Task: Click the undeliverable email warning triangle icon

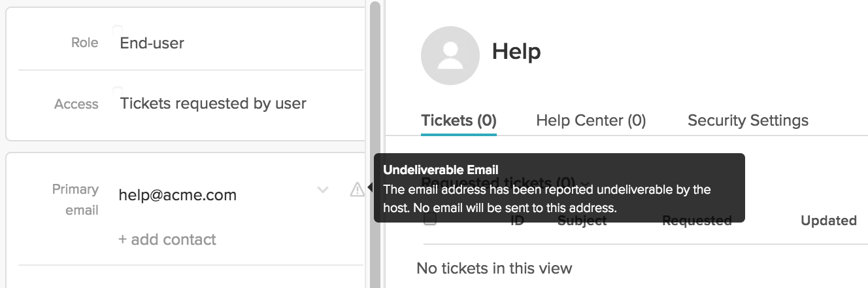Action: [x=357, y=190]
